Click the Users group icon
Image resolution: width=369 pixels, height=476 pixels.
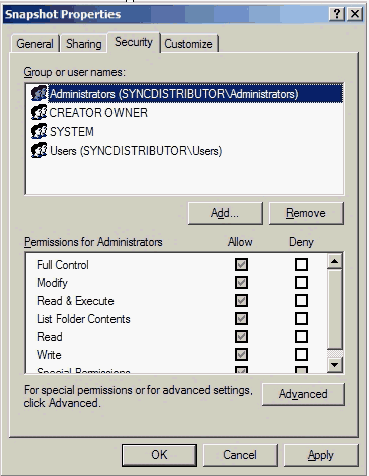click(x=39, y=150)
